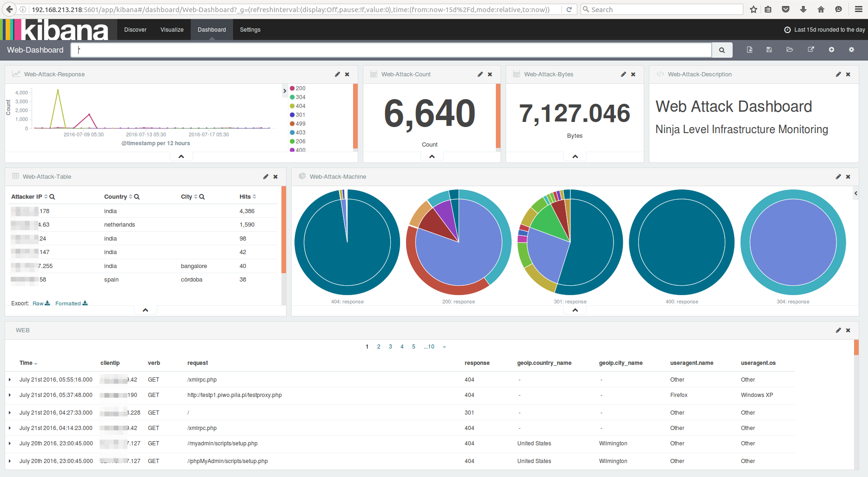Expand the first document row in WEB table

pos(10,379)
